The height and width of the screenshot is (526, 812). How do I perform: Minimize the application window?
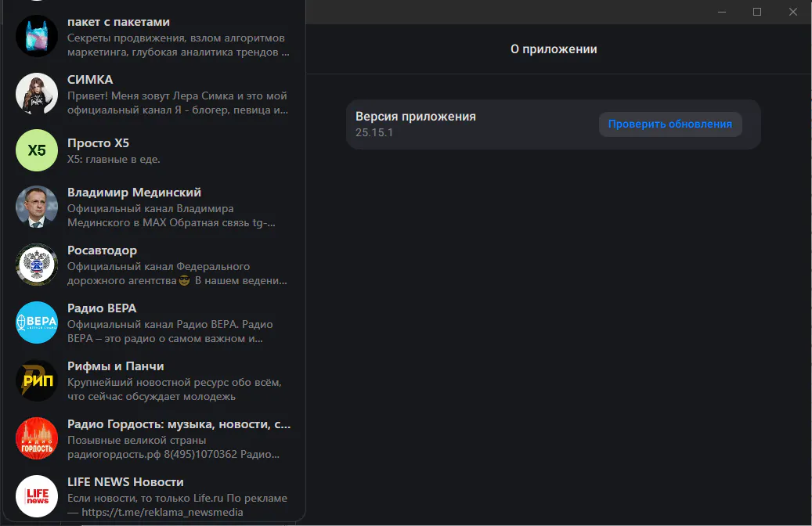[720, 12]
